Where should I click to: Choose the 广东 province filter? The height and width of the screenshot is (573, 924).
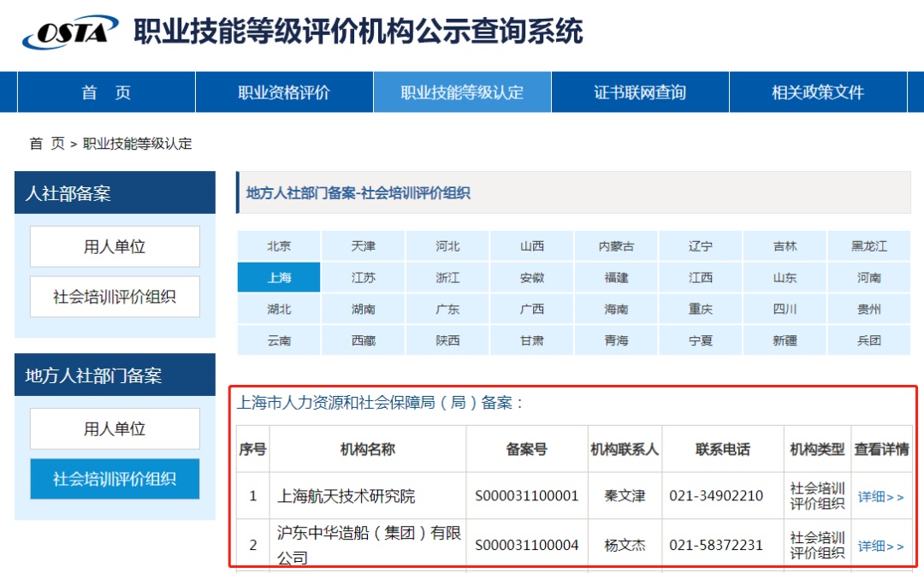pyautogui.click(x=447, y=310)
